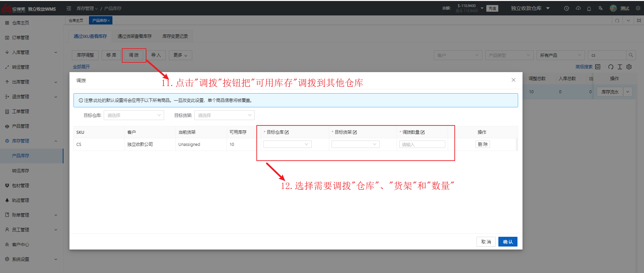Screen dimensions: 644x273
Task: Click edit icon next to 目标仓库 column header
Action: pyautogui.click(x=287, y=132)
